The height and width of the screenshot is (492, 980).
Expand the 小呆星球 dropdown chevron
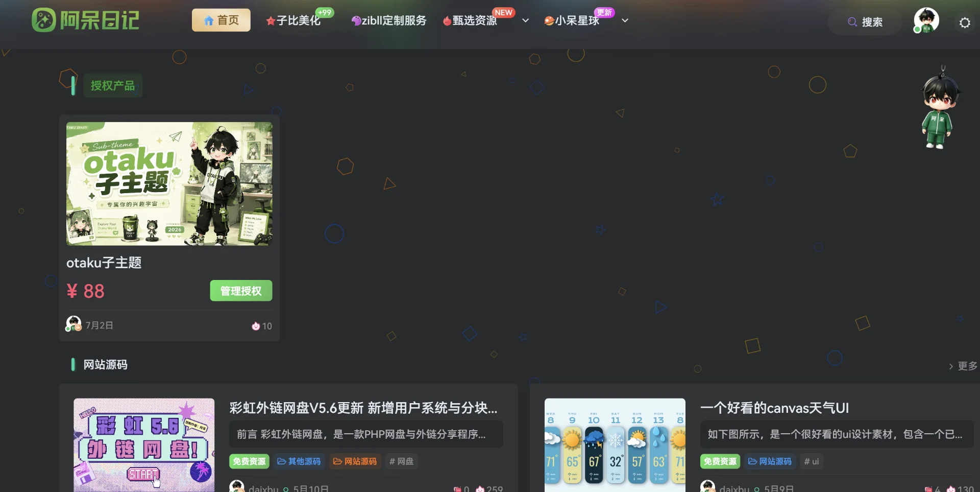click(x=625, y=20)
